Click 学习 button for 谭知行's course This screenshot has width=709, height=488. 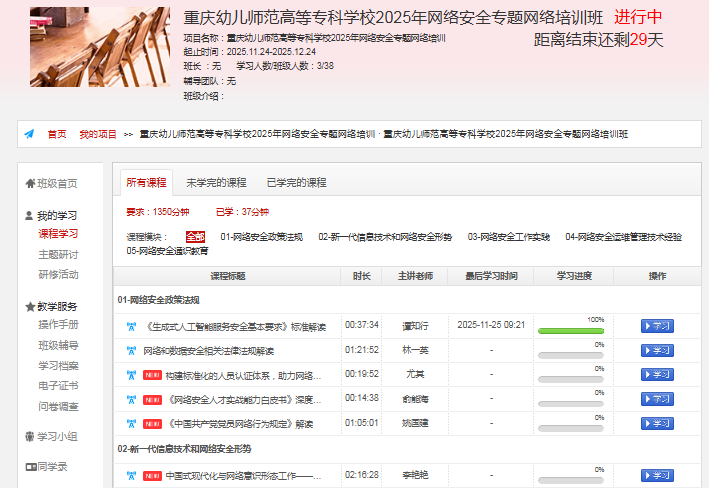657,325
